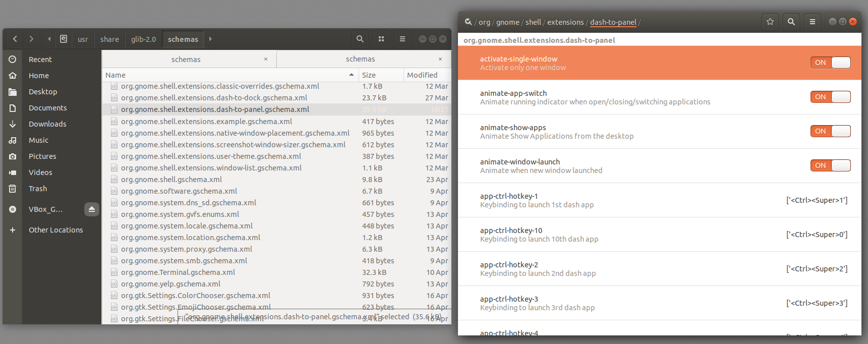The image size is (868, 344).
Task: Toggle the activate-single-window switch
Action: 831,63
